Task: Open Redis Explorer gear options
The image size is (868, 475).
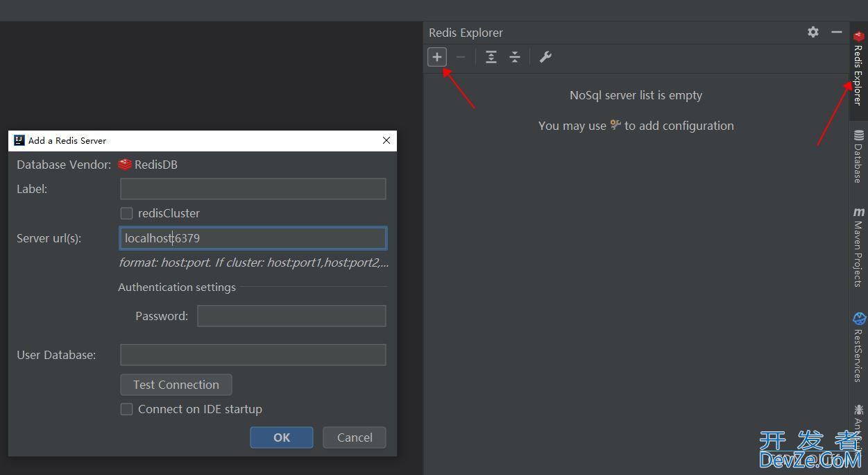Action: point(813,32)
